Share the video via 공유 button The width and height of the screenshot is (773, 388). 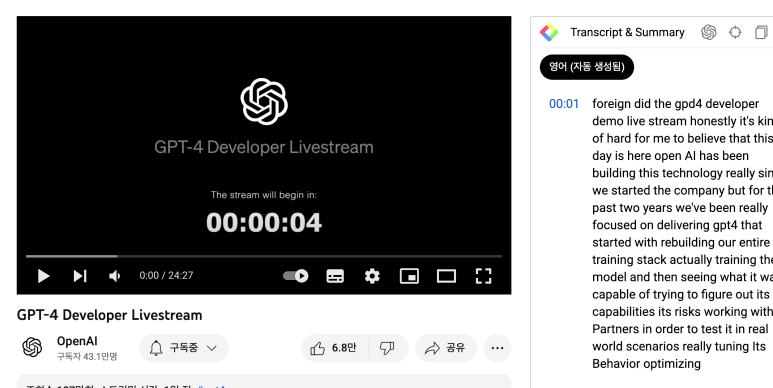click(446, 348)
